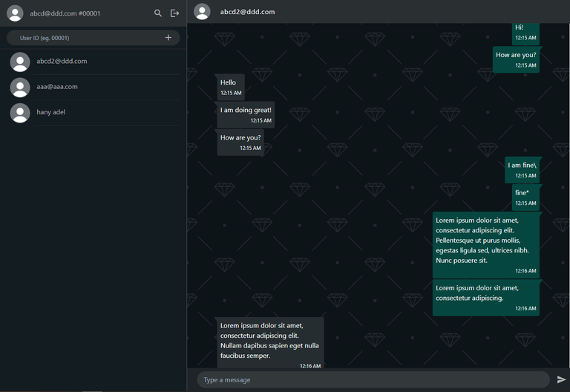Click the abcd@ddd.com #00001 account label
Image resolution: width=570 pixels, height=392 pixels.
tap(65, 13)
